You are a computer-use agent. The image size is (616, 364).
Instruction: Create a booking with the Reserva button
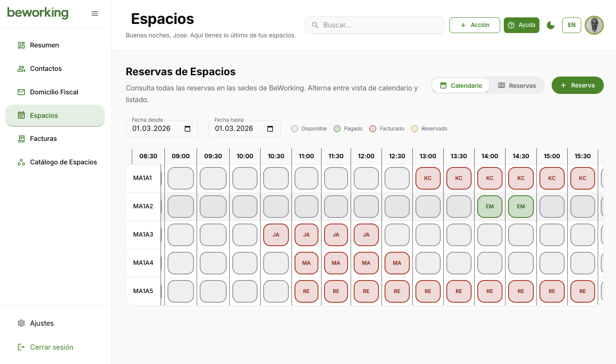coord(577,85)
